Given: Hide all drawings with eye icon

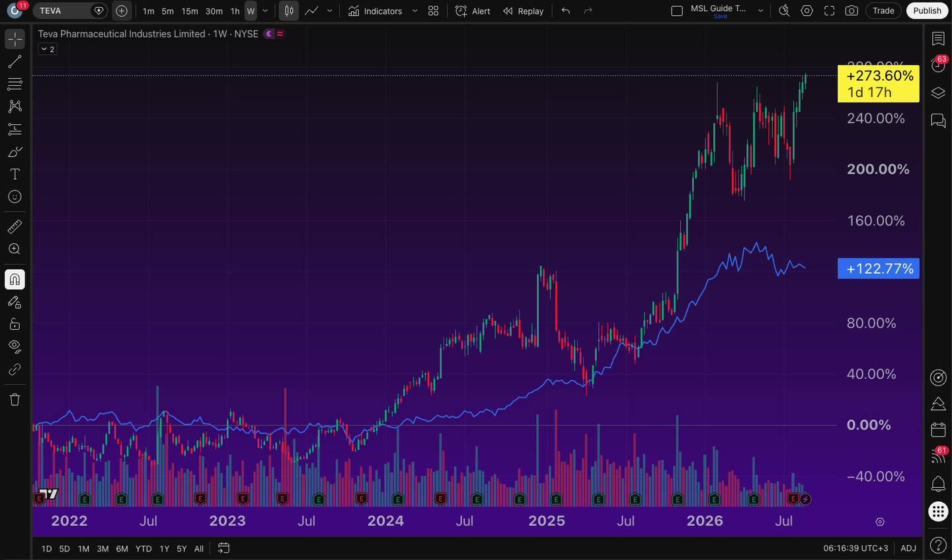Looking at the screenshot, I should tap(15, 346).
